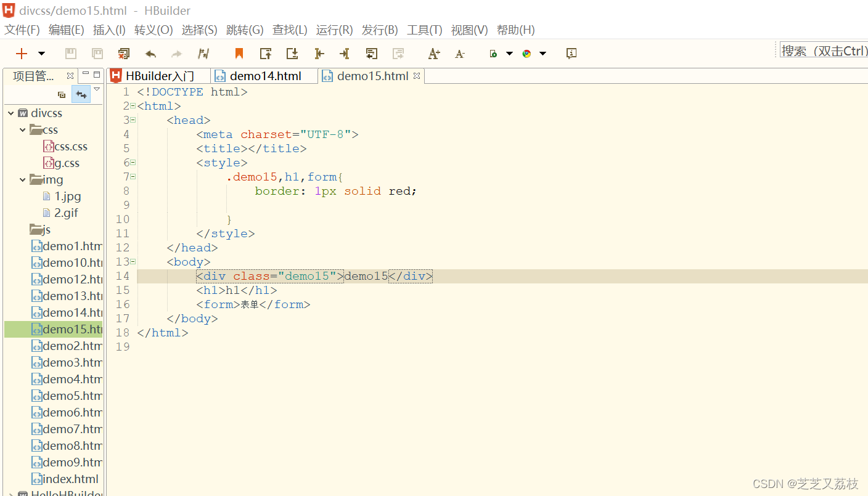This screenshot has height=496, width=868.
Task: Open the 查找(L) menu
Action: pyautogui.click(x=290, y=30)
